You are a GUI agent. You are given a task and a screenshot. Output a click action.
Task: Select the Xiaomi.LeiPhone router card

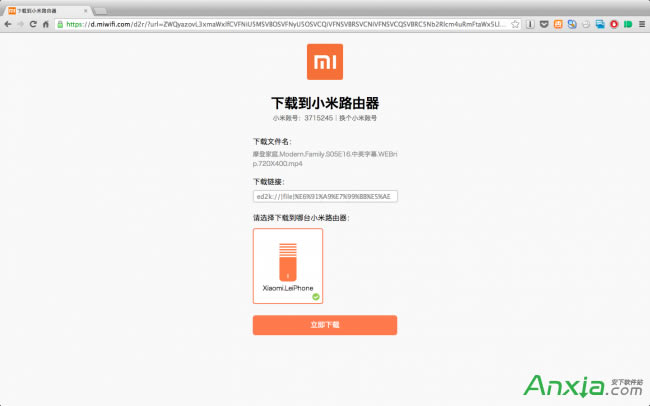pos(288,266)
